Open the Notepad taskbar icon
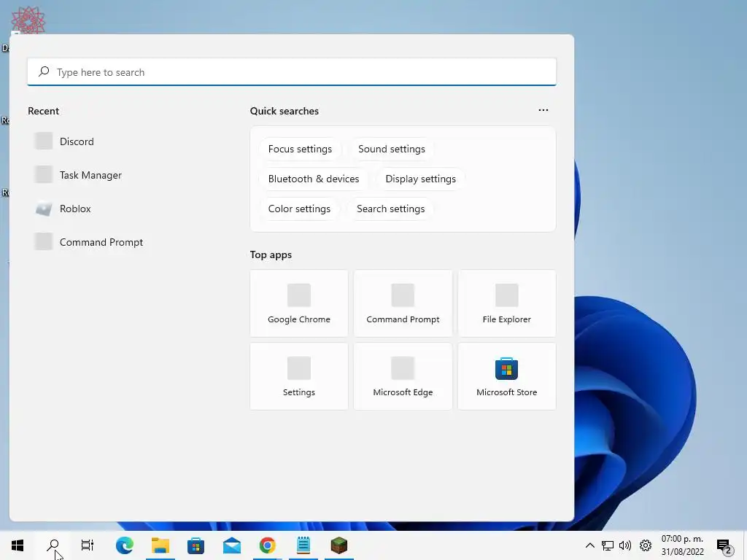Image resolution: width=747 pixels, height=560 pixels. (x=303, y=545)
